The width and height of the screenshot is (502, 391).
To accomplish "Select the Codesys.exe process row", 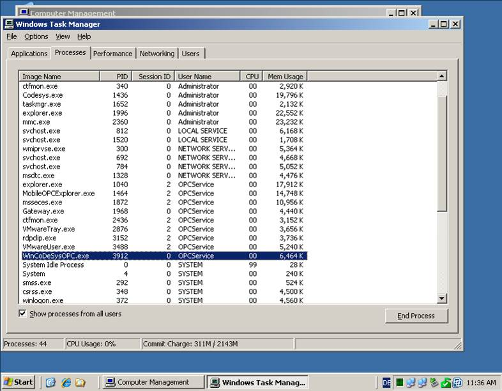I will [x=163, y=95].
